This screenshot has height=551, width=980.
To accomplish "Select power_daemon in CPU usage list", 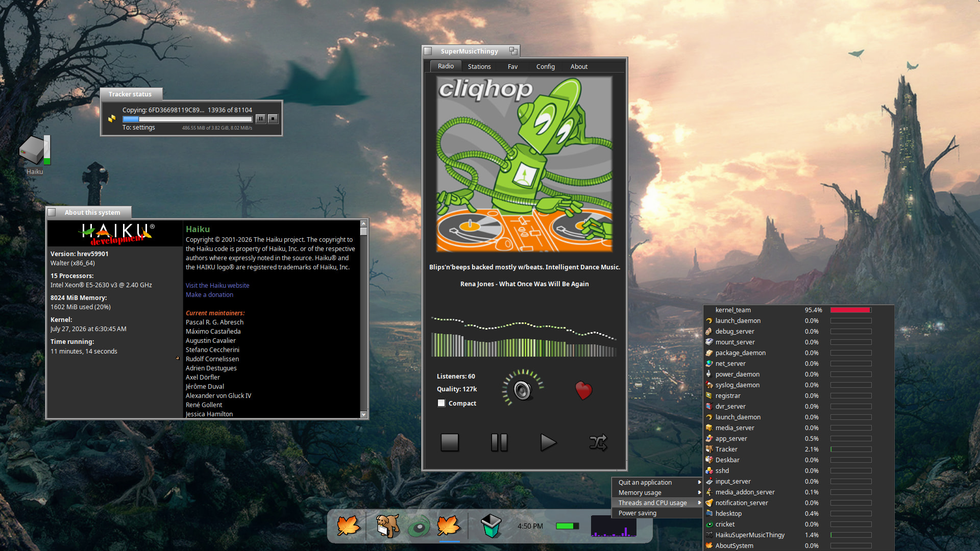I will click(798, 374).
